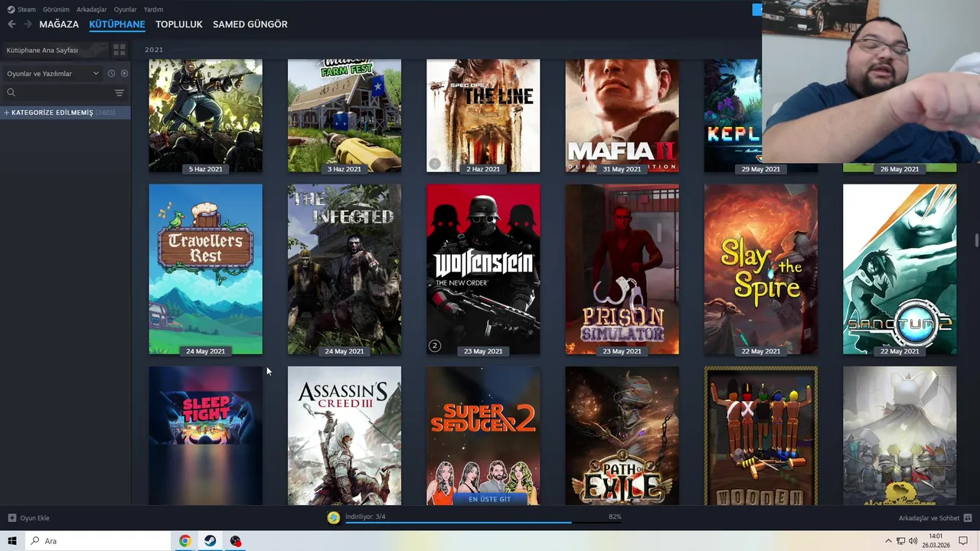Open the taskbar clock and date
The width and height of the screenshot is (980, 551).
[x=936, y=541]
